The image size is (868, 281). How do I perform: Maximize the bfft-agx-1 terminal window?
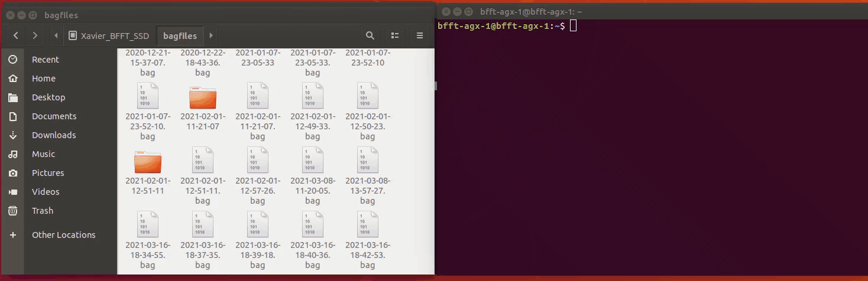click(x=468, y=11)
